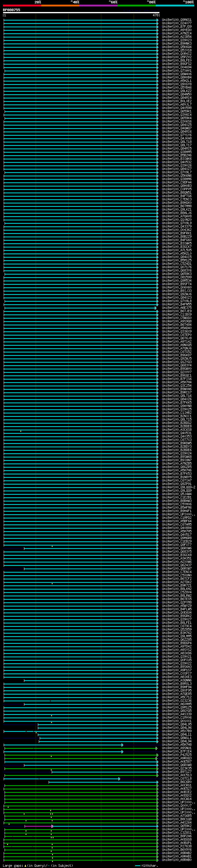Open hit UniRef100_Q9XGY8

coord(177,84)
